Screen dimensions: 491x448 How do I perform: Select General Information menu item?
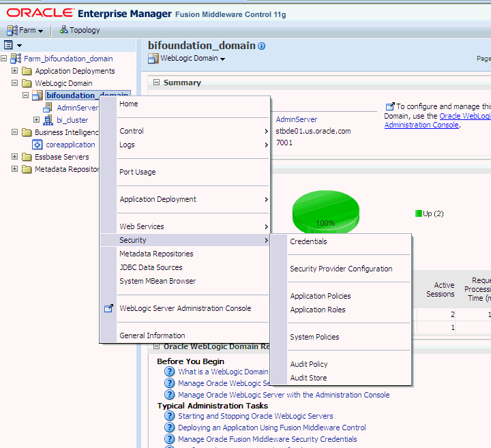click(185, 335)
